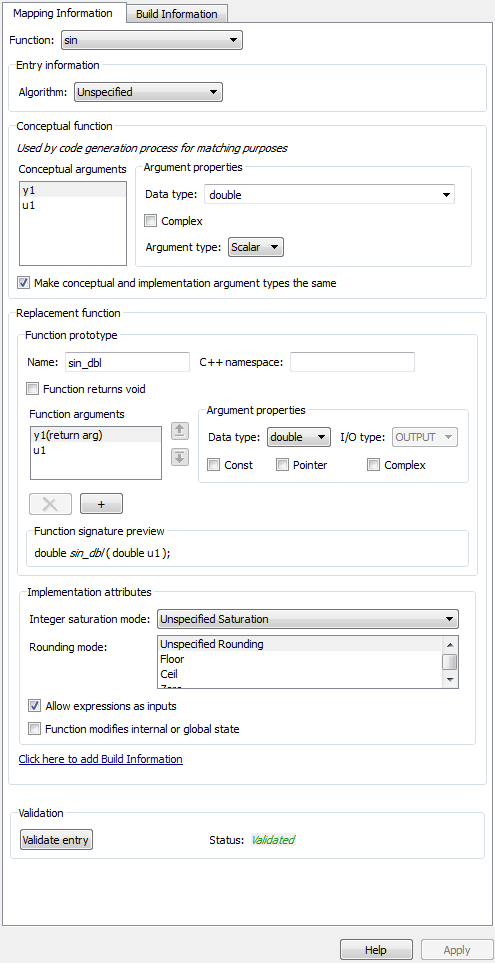
Task: Check Function modifies internal or global state
Action: point(34,729)
